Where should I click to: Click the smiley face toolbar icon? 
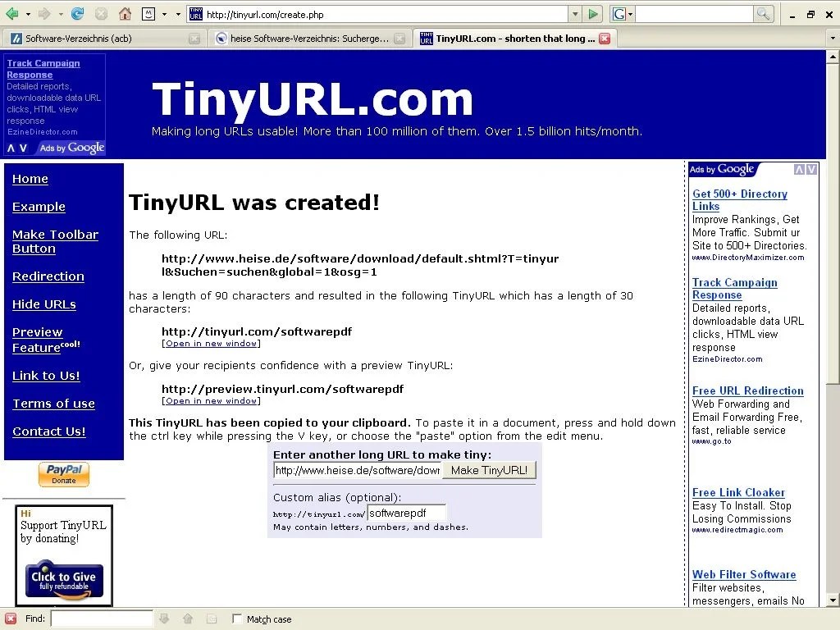148,15
